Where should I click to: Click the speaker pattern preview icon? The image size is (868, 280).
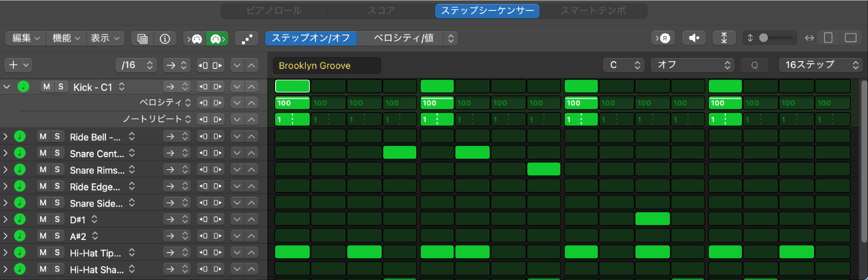(x=693, y=38)
